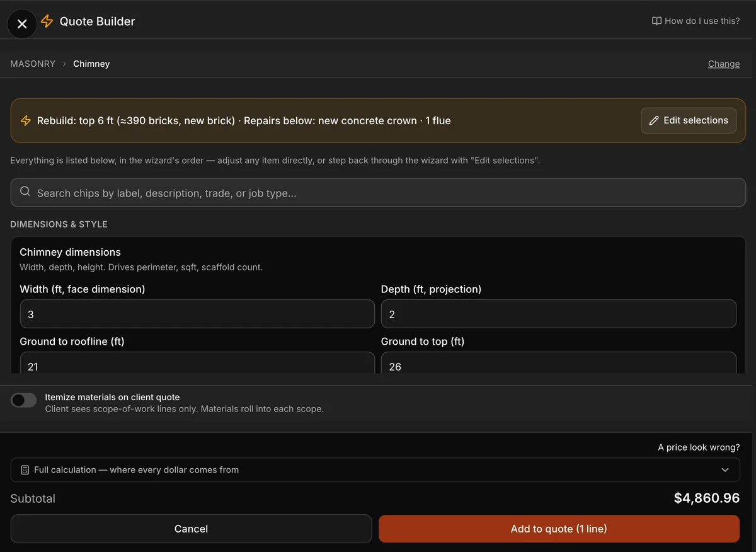Click "A price look wrong?" link
The width and height of the screenshot is (756, 552).
pos(699,447)
